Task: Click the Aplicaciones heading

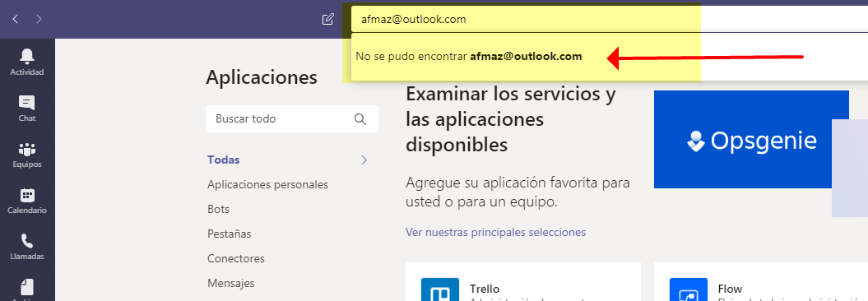Action: click(262, 77)
